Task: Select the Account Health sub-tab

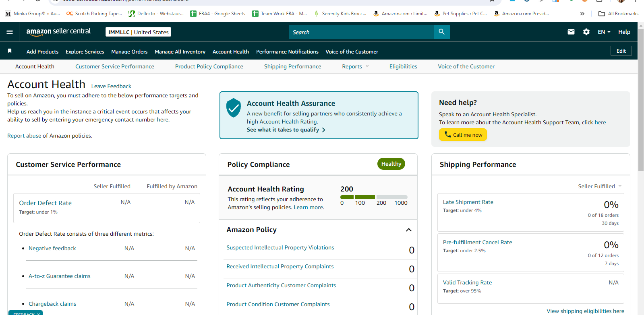Action: click(x=35, y=66)
